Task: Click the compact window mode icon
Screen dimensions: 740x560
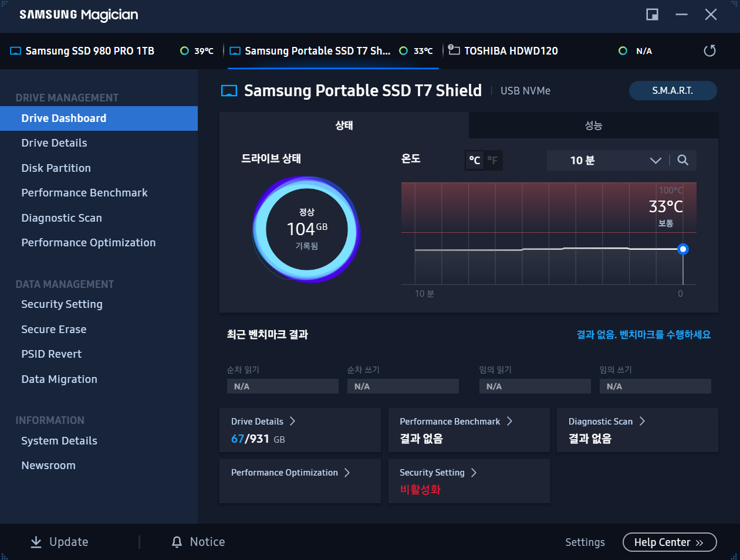Action: tap(652, 15)
